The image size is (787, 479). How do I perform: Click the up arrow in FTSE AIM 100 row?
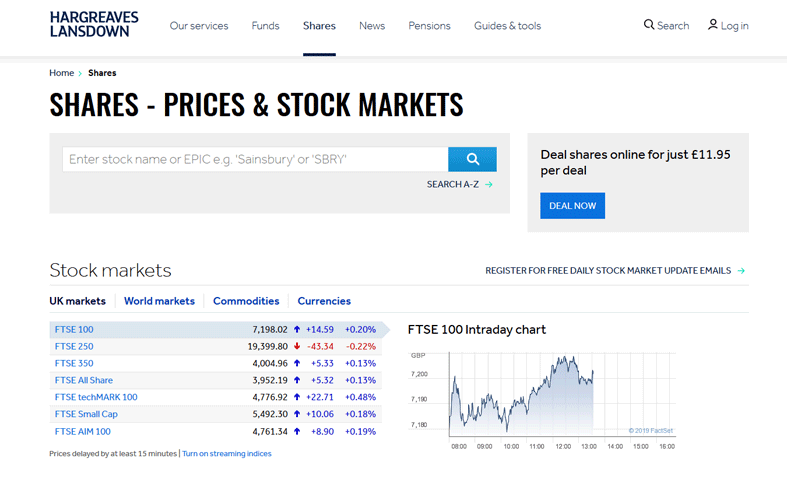coord(297,431)
